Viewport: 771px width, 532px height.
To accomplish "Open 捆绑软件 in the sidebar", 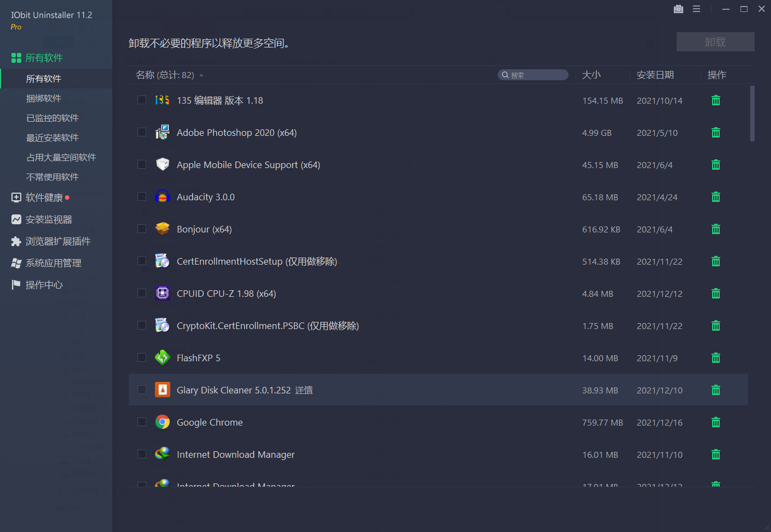I will 44,98.
